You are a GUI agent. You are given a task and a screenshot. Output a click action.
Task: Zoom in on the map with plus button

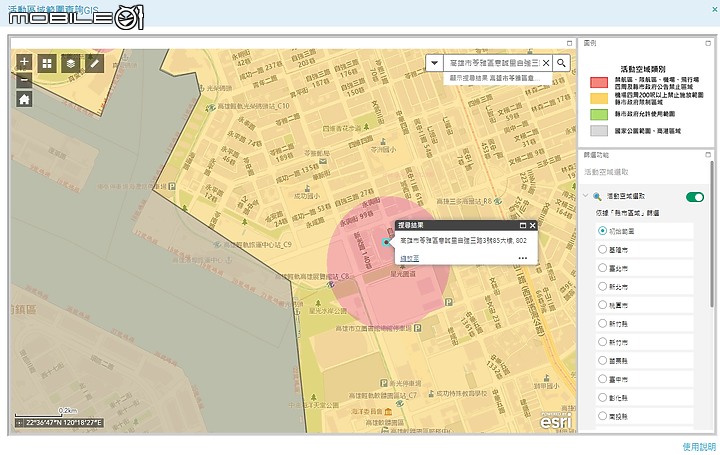coord(24,62)
